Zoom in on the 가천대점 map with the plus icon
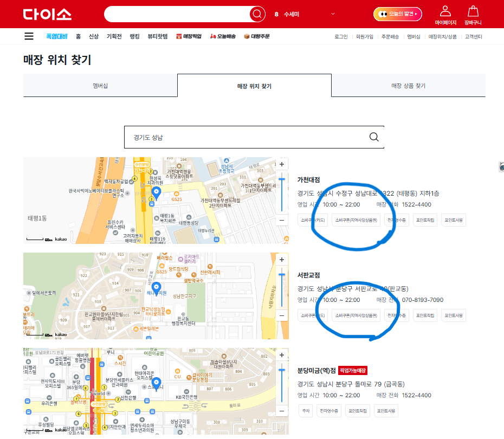This screenshot has width=504, height=439. [282, 164]
